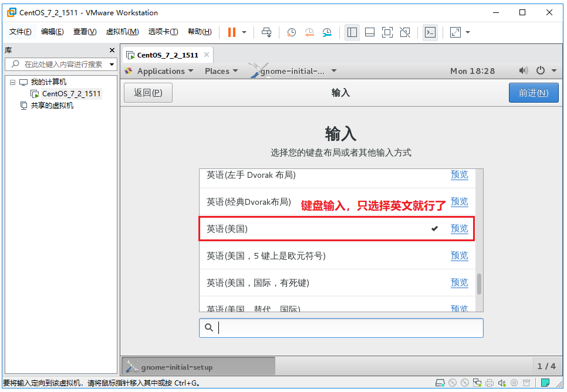Select 英语(左手 Dvorak 布局) layout row
This screenshot has width=567, height=392.
[x=338, y=178]
